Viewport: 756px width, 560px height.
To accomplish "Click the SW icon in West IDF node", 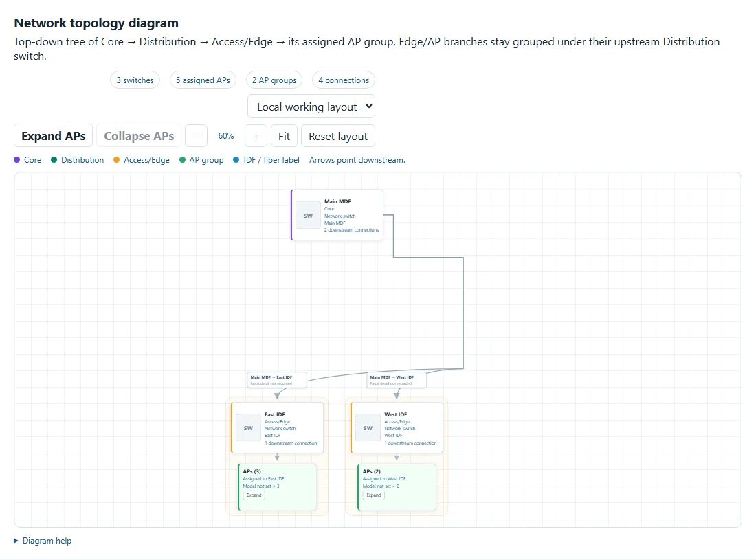I will coord(368,428).
